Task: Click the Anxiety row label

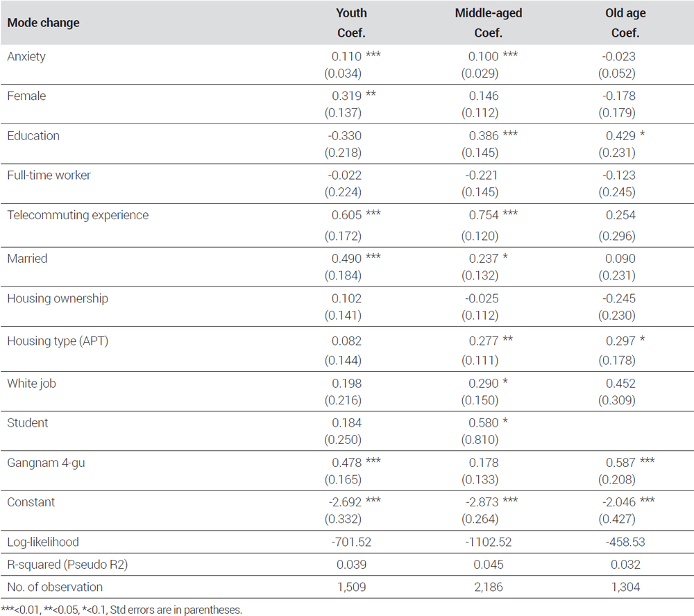Action: 26,57
